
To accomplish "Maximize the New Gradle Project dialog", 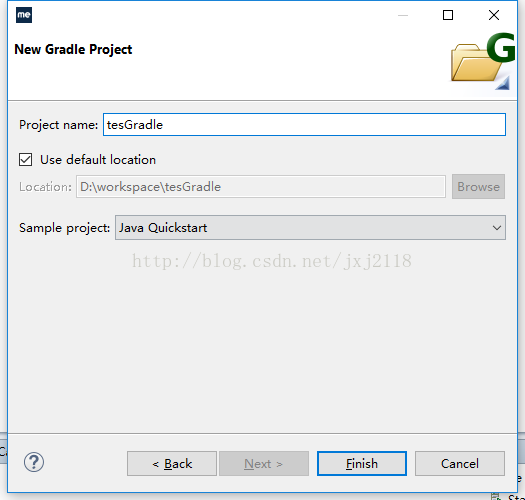I will tap(448, 15).
